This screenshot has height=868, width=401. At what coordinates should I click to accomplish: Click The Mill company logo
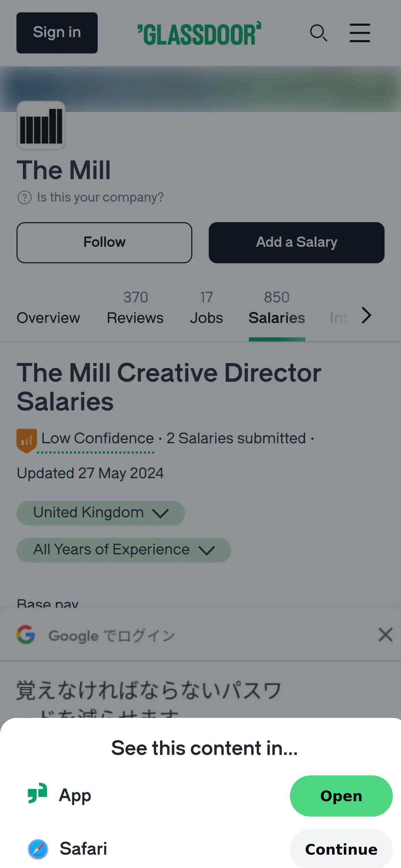coord(41,125)
